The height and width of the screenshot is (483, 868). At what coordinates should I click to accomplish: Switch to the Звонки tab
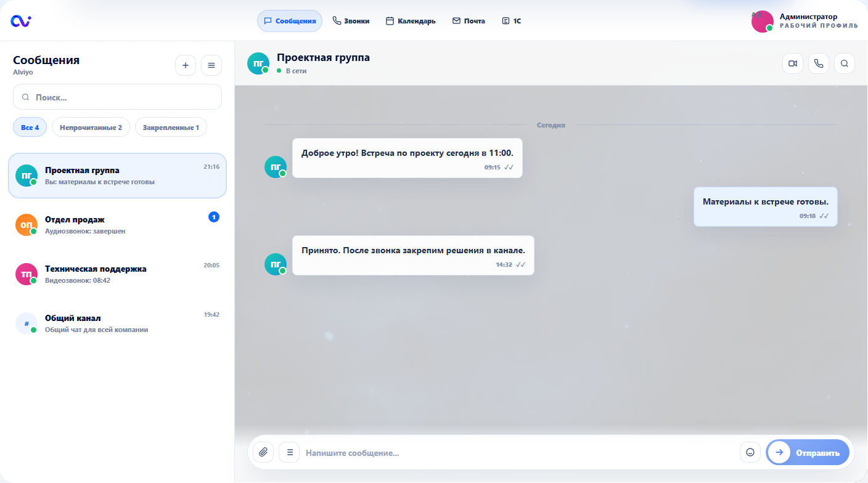click(351, 21)
